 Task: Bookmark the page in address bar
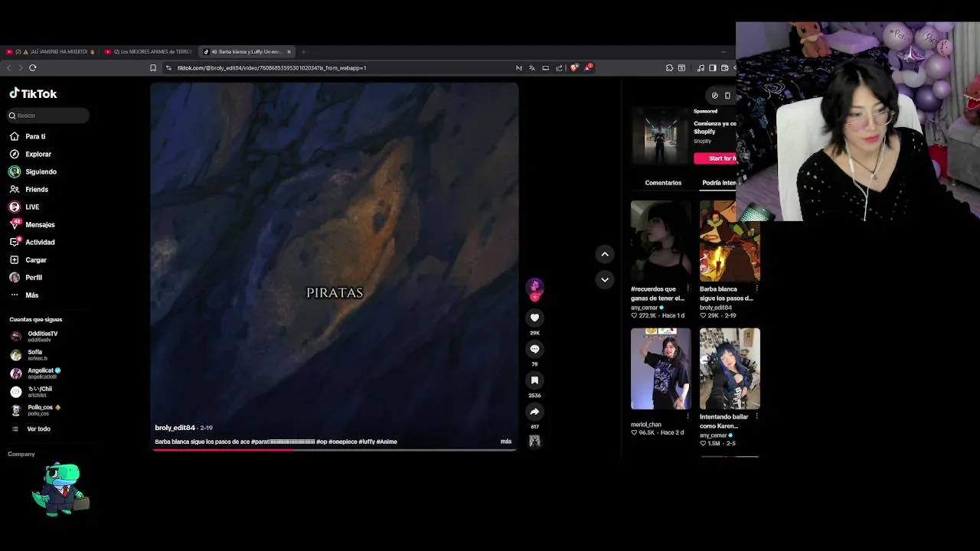tap(153, 67)
